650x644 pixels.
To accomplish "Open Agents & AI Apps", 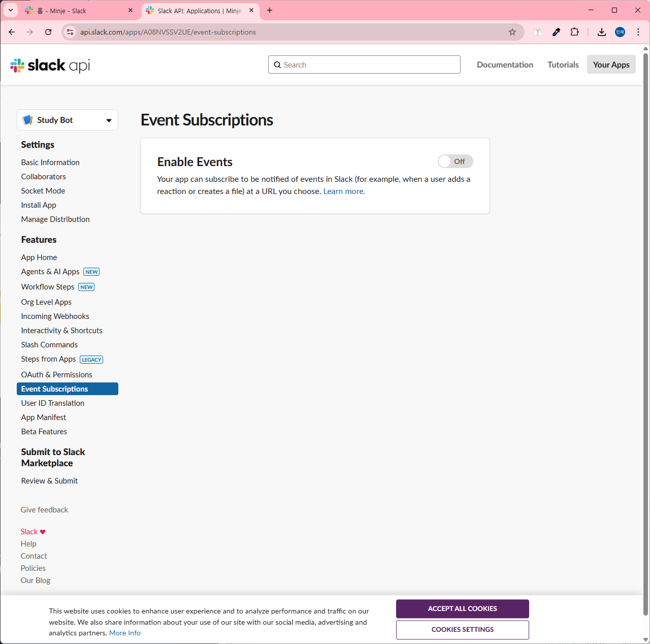I will click(x=50, y=272).
